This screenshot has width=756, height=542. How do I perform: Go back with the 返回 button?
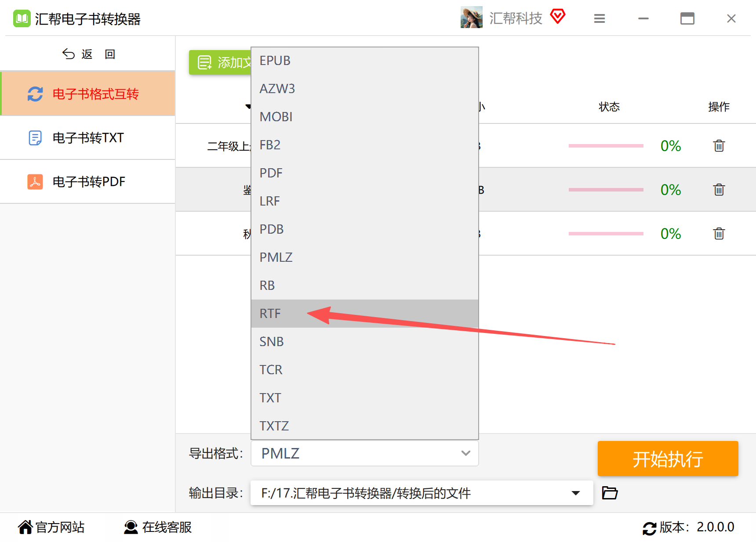click(88, 54)
